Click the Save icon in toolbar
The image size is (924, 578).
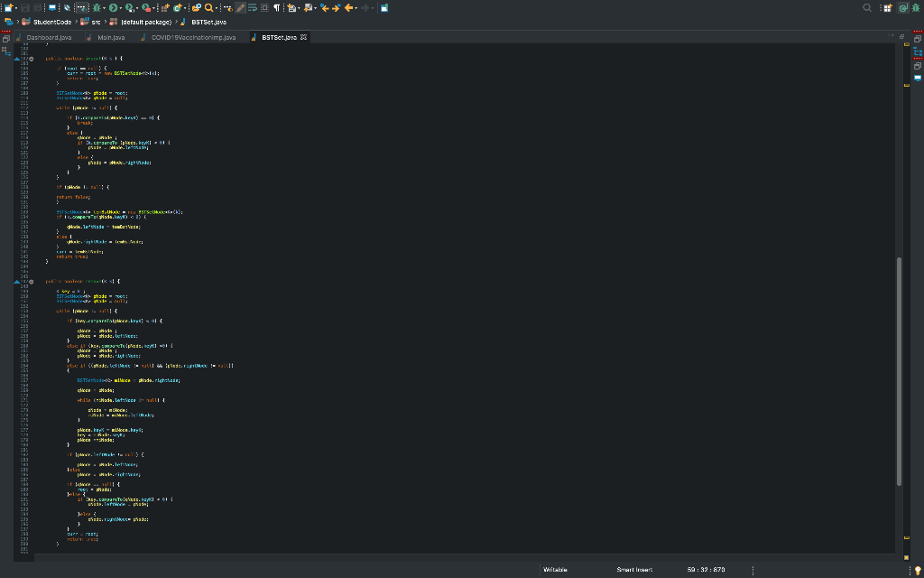tap(25, 7)
